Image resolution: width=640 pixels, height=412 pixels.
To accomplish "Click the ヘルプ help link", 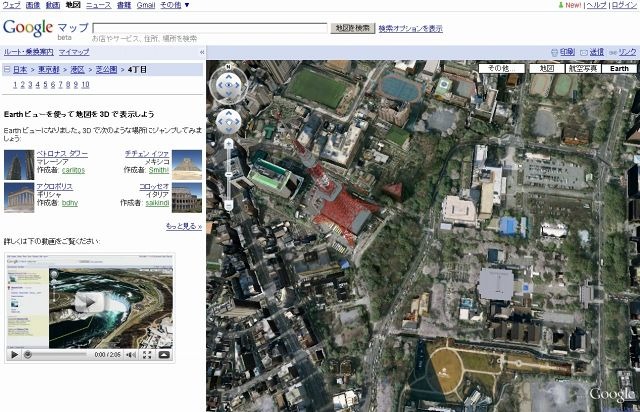I will click(596, 5).
